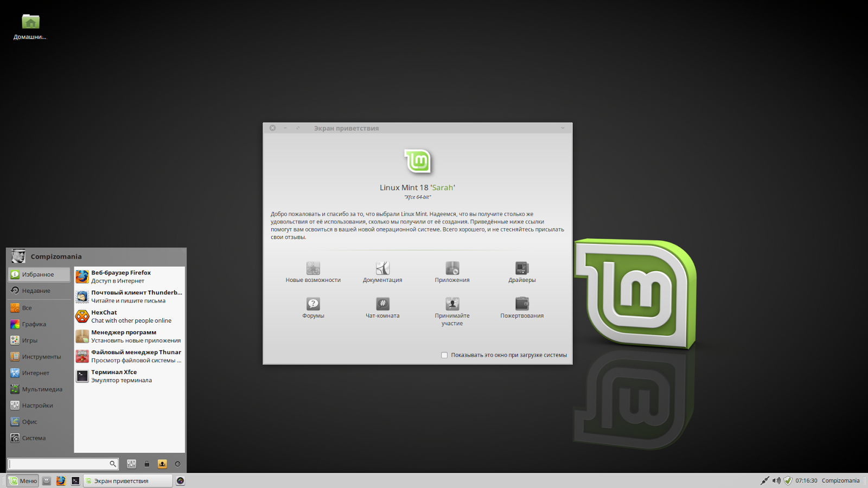Click the magnifier icon in menu search
Screen dimensions: 868x488
point(113,464)
